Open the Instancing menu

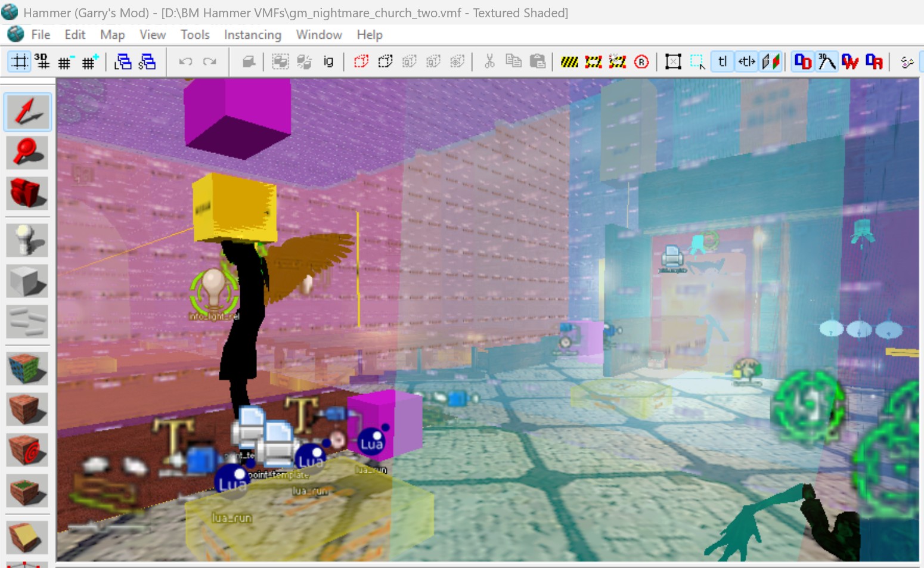coord(252,35)
